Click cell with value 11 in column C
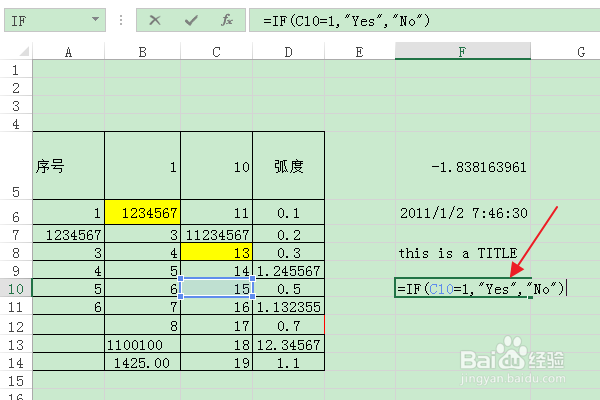 point(217,212)
